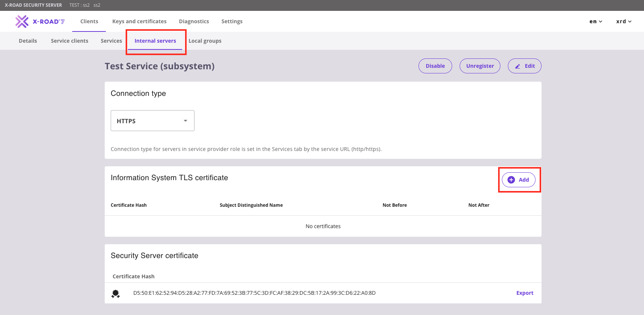Open the Services sub-tab
The width and height of the screenshot is (644, 315).
111,41
